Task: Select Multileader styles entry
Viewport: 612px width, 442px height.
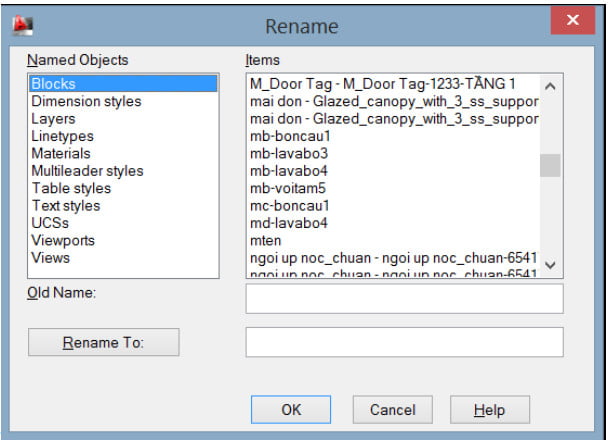Action: pyautogui.click(x=87, y=171)
